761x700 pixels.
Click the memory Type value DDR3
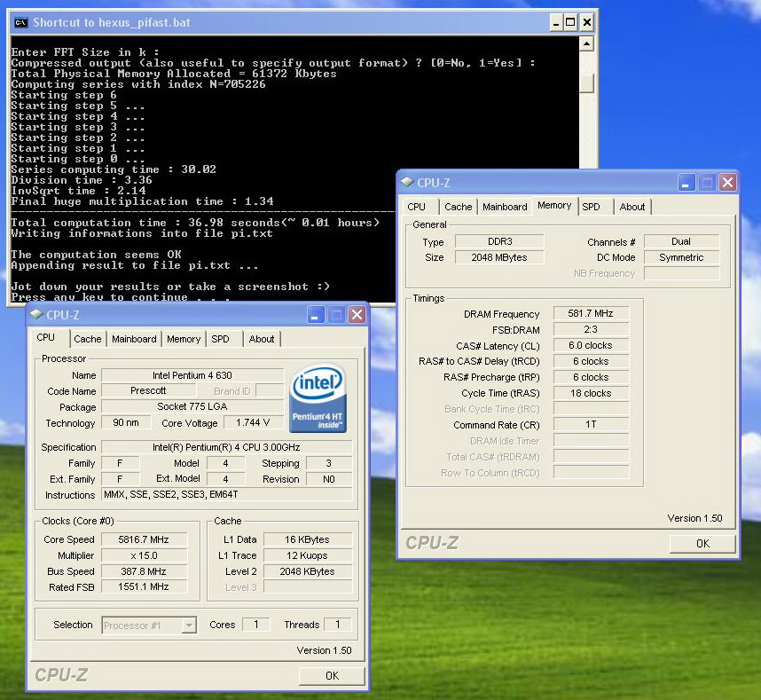click(x=499, y=241)
